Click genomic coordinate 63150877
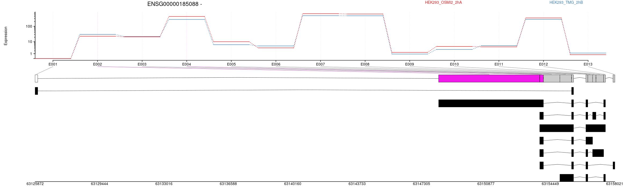Viewport: 644px width, 188px height. [486, 184]
